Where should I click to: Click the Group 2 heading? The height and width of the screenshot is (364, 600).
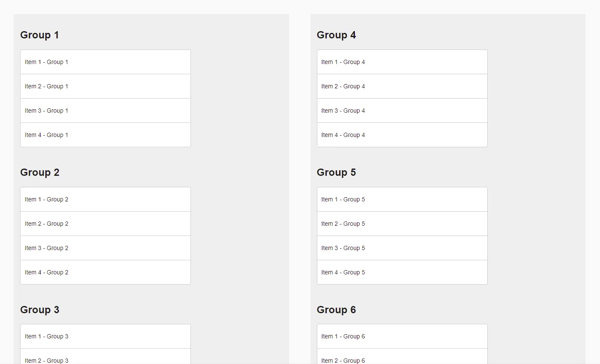[40, 172]
